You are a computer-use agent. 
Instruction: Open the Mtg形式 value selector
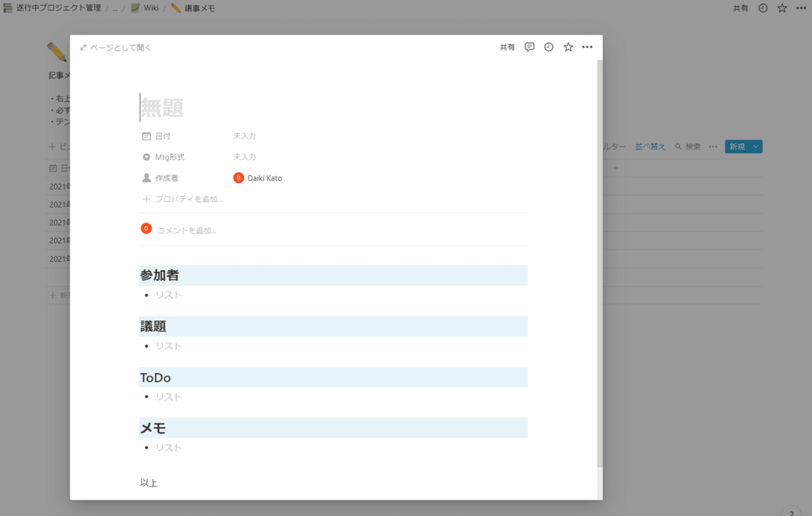(245, 157)
